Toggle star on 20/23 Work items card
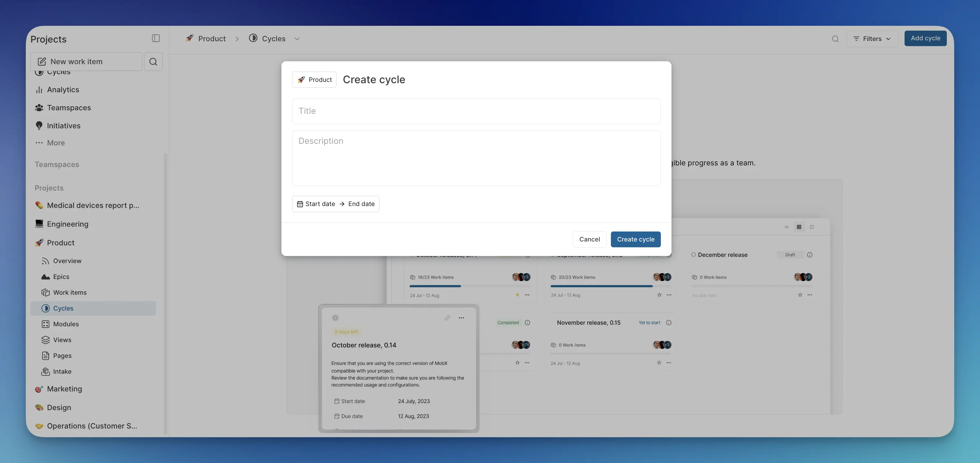 click(x=659, y=295)
